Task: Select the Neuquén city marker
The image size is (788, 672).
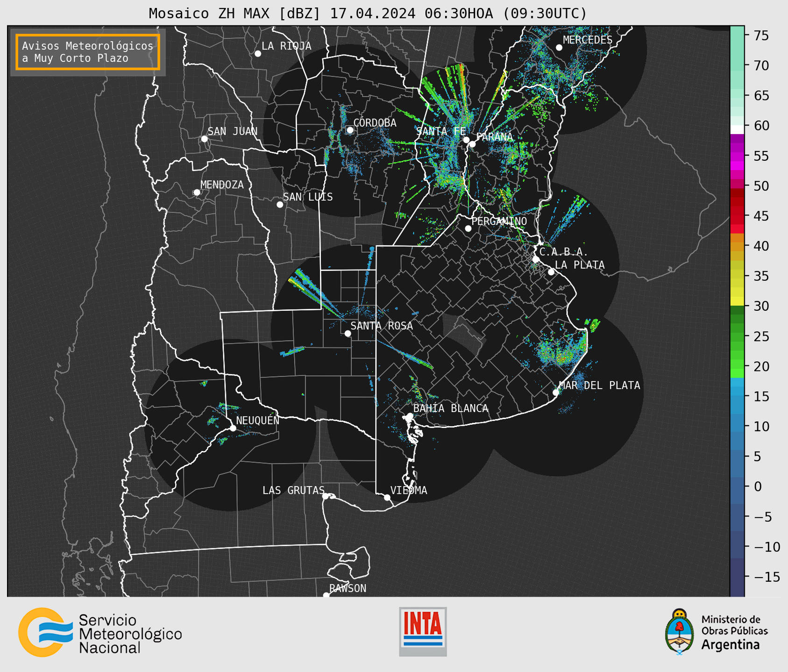Action: click(233, 428)
